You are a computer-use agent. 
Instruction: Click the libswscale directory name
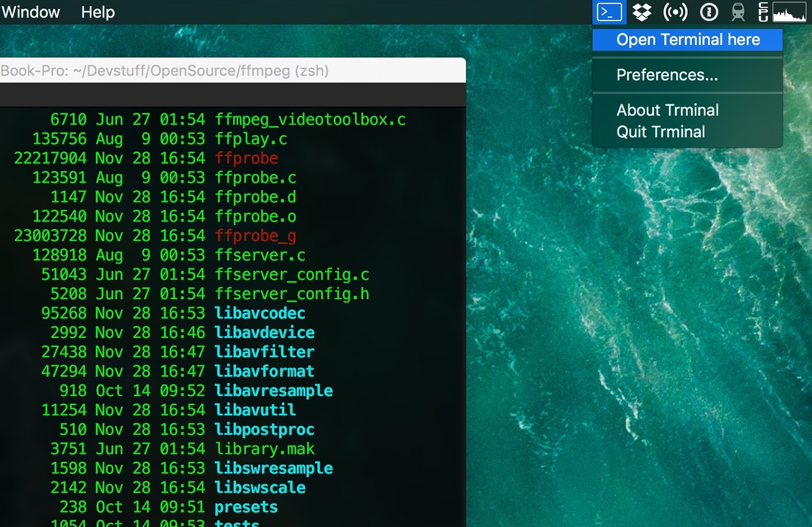[260, 487]
